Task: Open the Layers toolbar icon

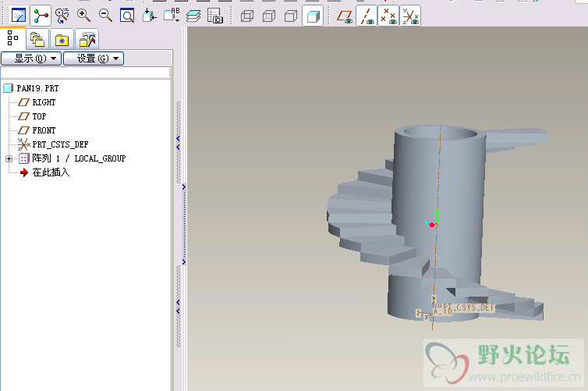Action: coord(193,16)
